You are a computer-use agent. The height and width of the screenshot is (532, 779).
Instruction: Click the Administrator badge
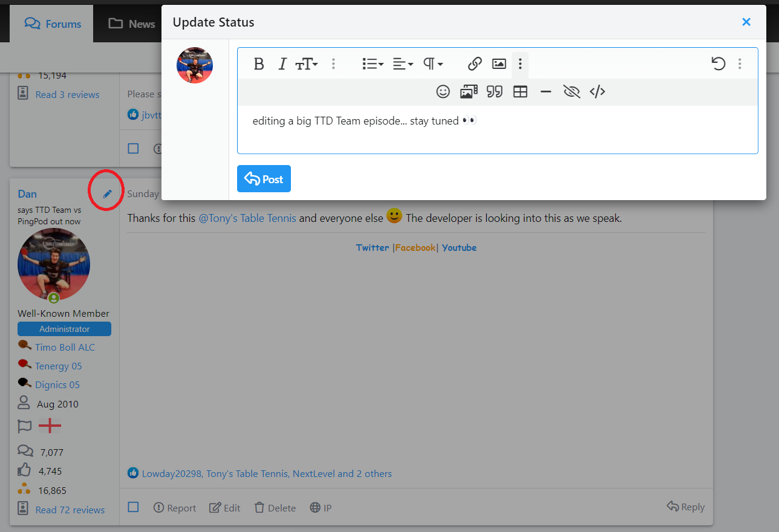64,329
